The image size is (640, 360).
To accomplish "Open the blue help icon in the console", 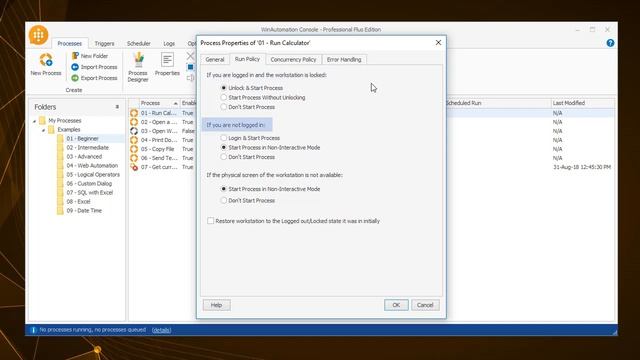I will point(610,43).
